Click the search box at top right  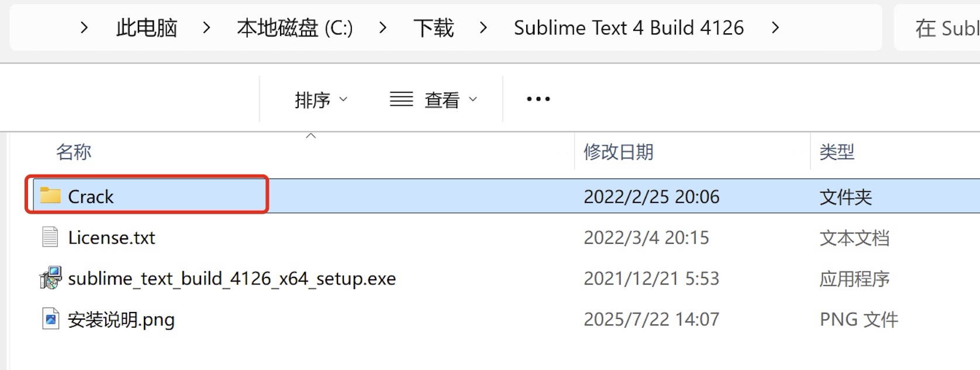point(941,28)
